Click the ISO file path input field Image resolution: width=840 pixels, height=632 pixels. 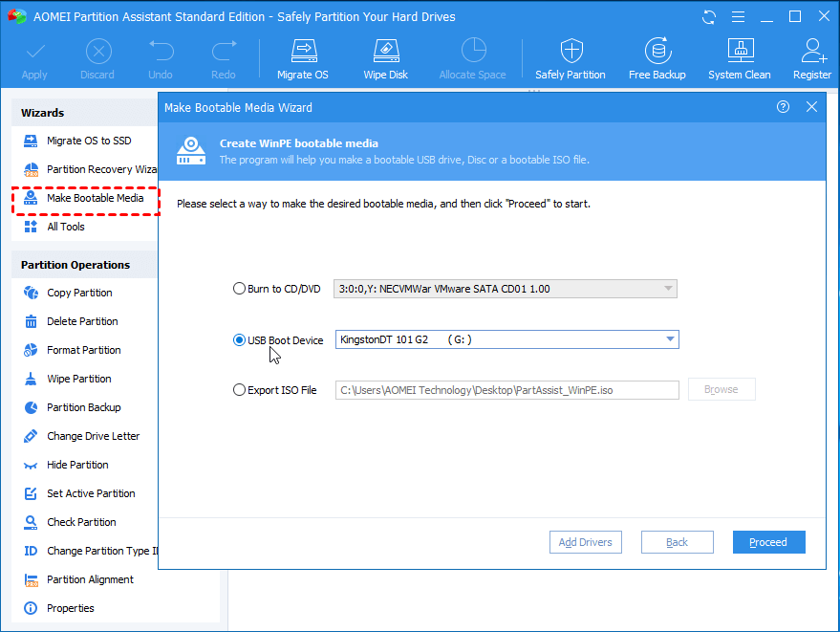point(506,390)
